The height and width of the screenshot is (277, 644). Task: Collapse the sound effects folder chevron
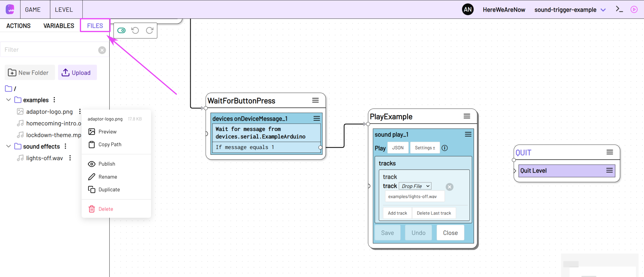[x=9, y=146]
